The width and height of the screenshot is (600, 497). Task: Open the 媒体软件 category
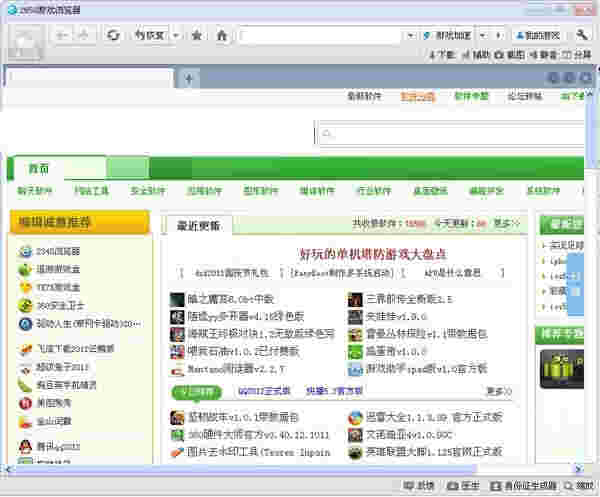317,191
